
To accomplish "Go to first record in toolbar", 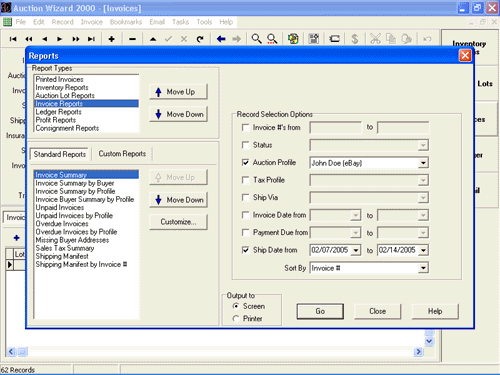I will click(x=13, y=39).
